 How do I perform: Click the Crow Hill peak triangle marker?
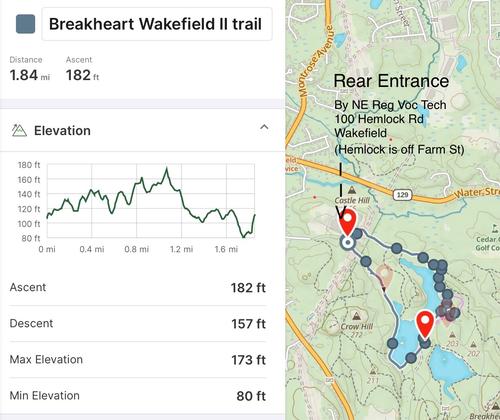tap(357, 315)
